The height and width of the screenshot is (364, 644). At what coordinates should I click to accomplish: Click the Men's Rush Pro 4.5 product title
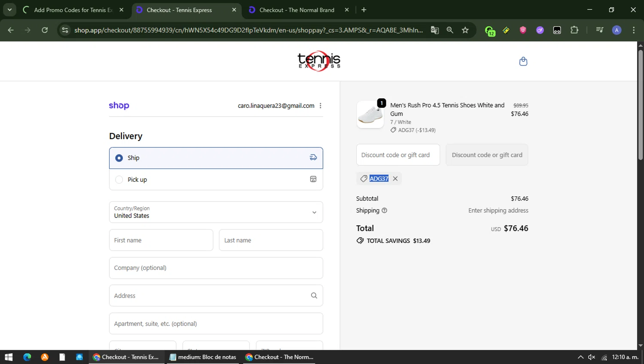tap(447, 110)
